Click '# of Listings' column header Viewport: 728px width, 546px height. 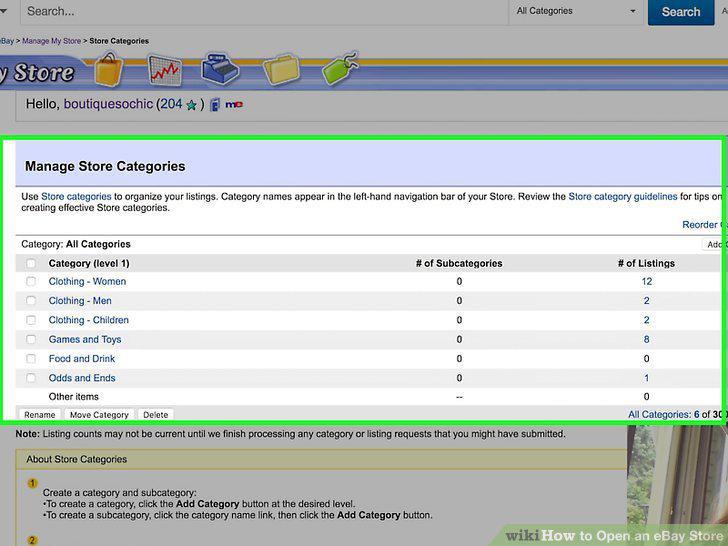(x=646, y=263)
